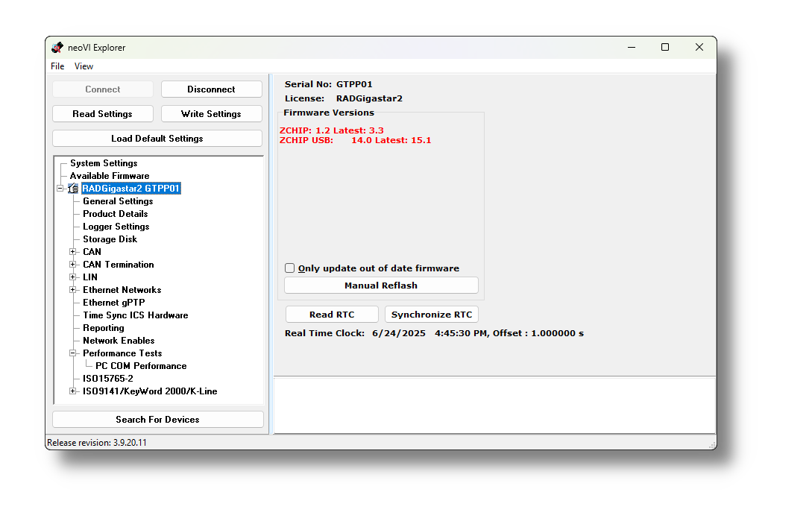Search For Devices

(157, 419)
